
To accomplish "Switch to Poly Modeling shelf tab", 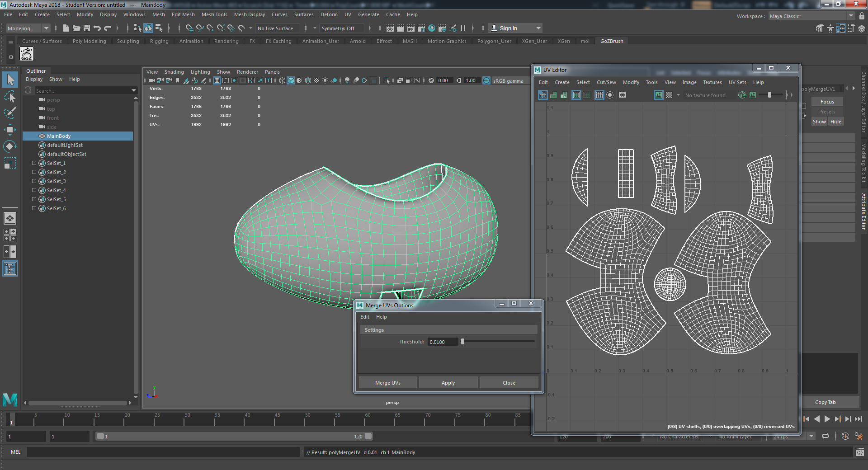I will coord(90,41).
